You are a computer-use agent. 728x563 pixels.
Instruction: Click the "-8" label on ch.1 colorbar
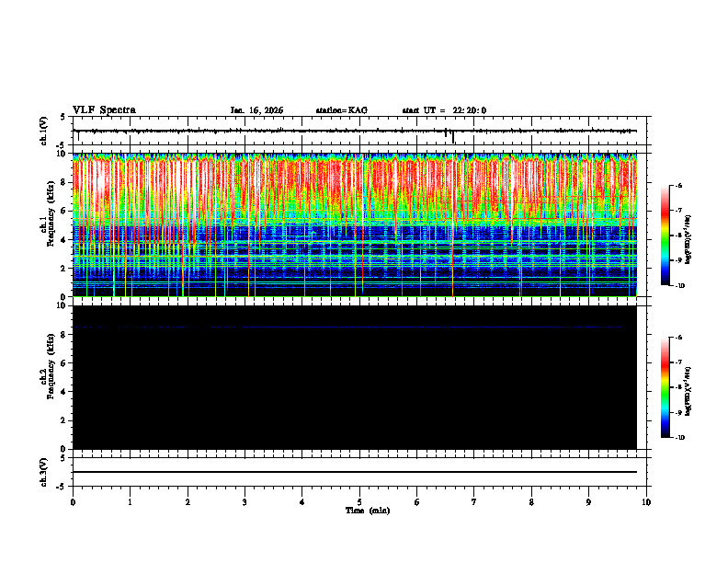[x=678, y=236]
